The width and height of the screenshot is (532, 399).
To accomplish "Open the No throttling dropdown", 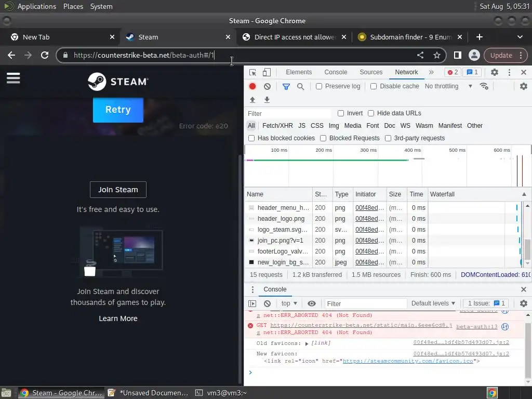I will click(448, 86).
